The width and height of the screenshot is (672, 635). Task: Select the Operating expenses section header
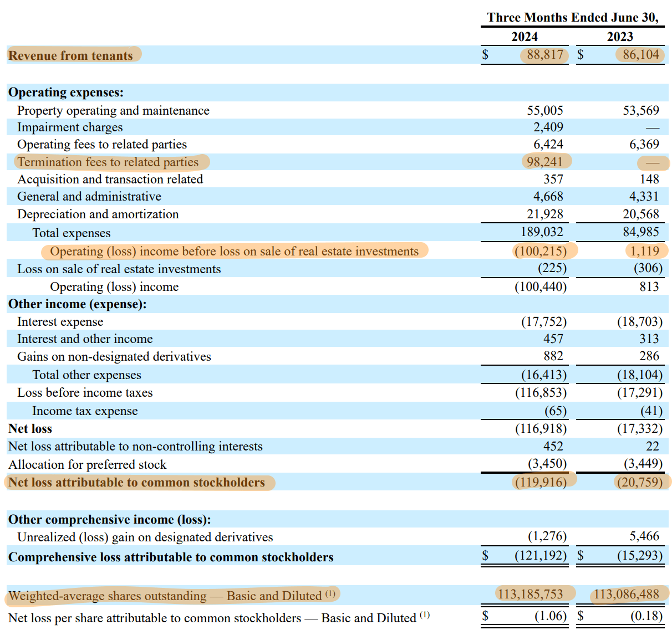coord(65,92)
